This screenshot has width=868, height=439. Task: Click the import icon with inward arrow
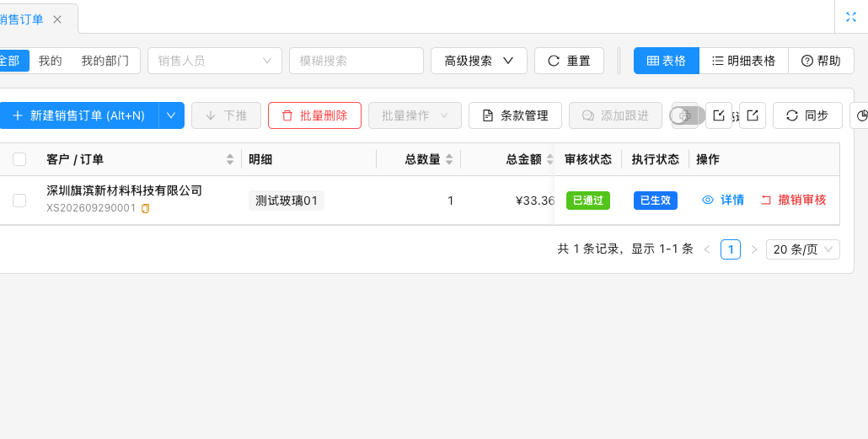(719, 115)
